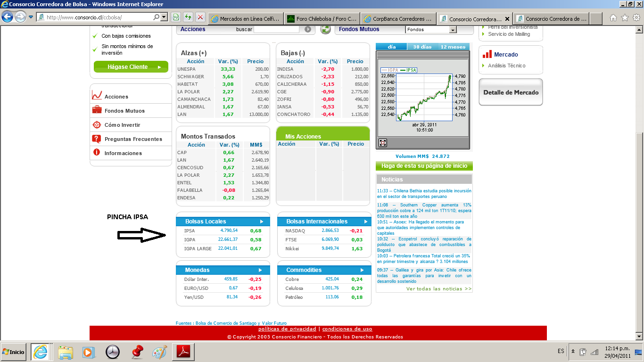
Task: Switch to the last Consorcio Corredora de tab
Action: tap(552, 19)
